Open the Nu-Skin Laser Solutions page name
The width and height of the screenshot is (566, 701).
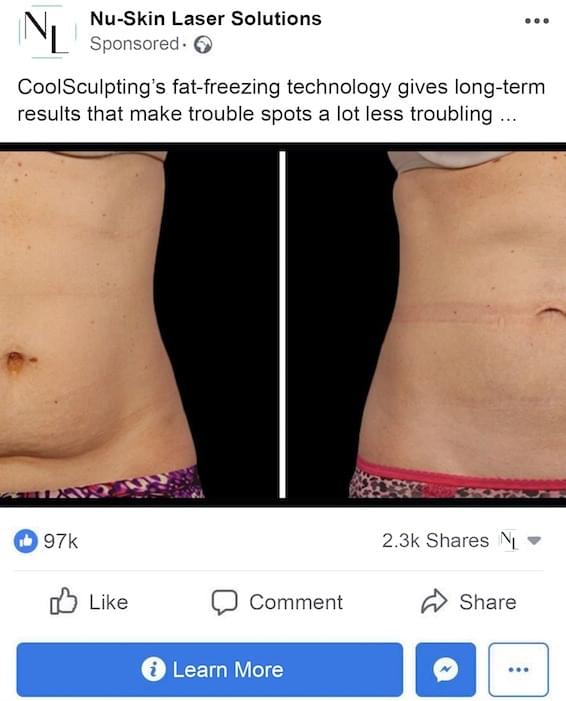[x=206, y=19]
